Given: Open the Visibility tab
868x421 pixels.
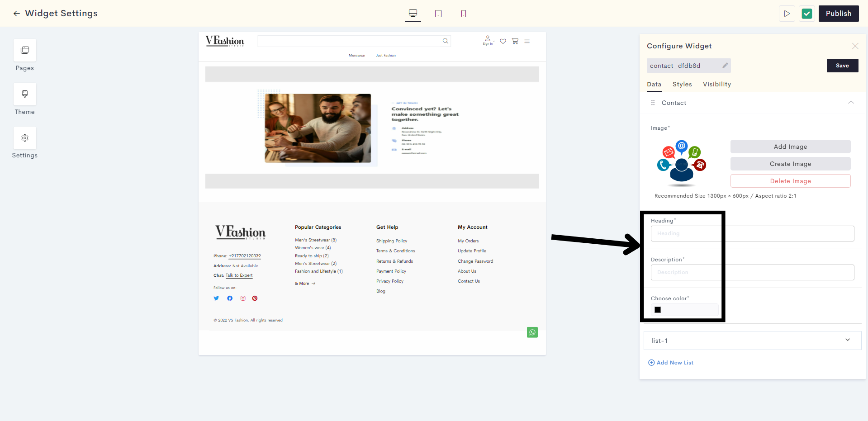Looking at the screenshot, I should (x=716, y=85).
